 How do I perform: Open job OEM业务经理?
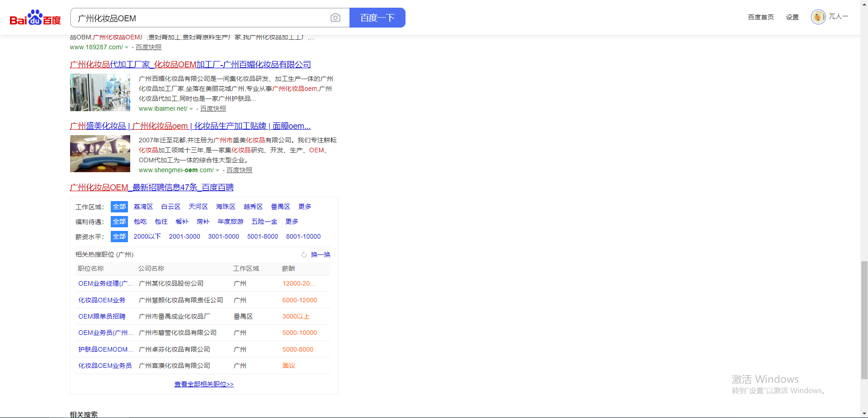click(106, 283)
